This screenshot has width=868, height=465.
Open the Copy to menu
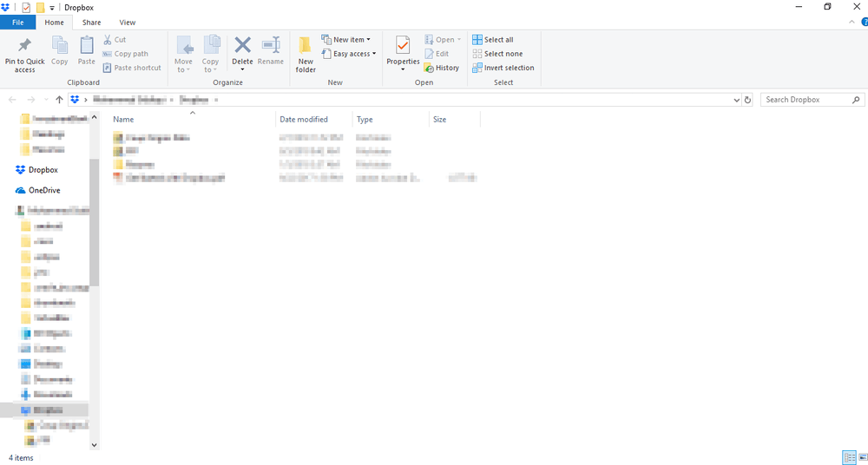pyautogui.click(x=210, y=55)
